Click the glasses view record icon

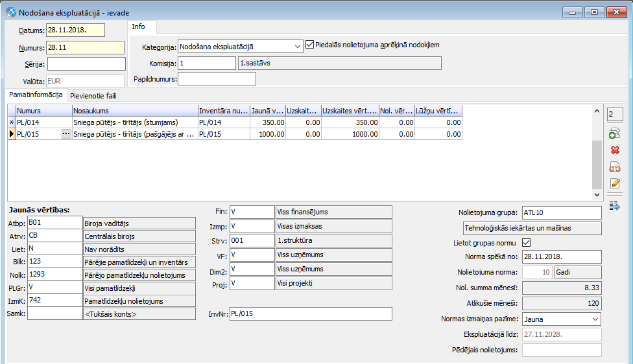615,167
